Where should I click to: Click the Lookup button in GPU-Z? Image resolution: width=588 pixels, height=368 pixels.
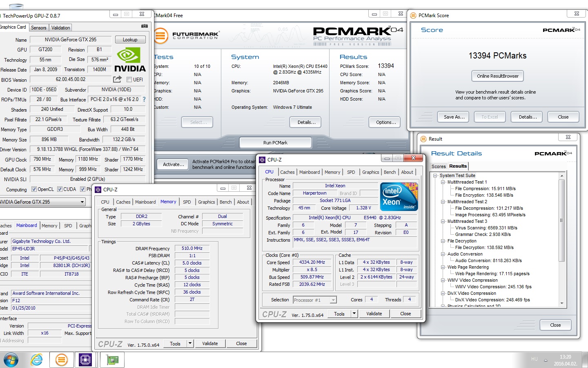coord(130,40)
